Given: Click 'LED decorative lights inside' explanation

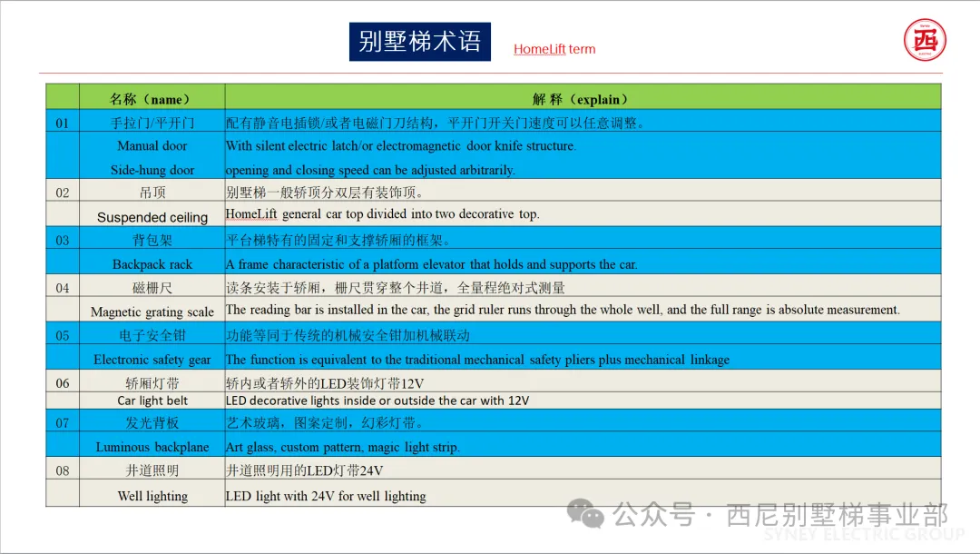Looking at the screenshot, I should coord(377,401).
